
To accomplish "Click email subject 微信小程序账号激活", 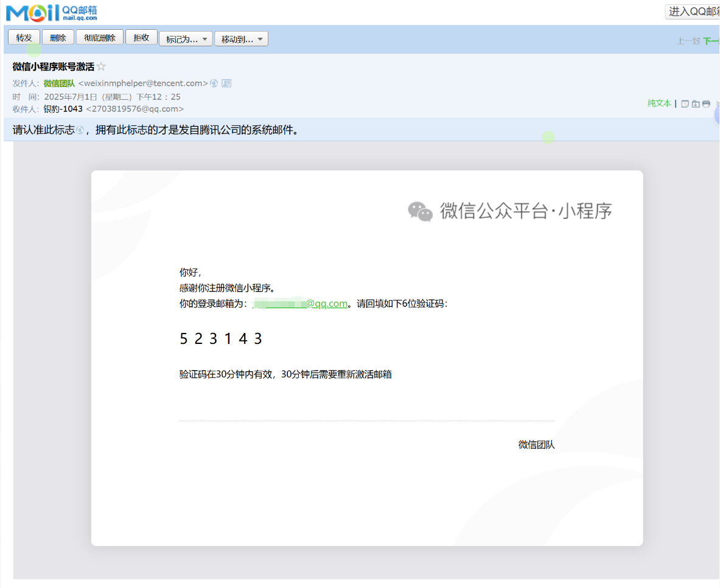I will click(54, 66).
